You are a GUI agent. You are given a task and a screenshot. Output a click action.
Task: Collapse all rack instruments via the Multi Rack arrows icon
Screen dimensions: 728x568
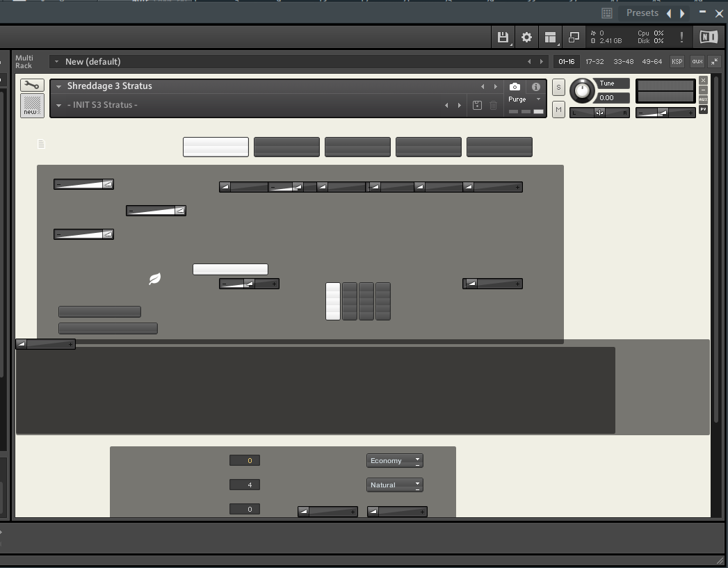(x=715, y=61)
